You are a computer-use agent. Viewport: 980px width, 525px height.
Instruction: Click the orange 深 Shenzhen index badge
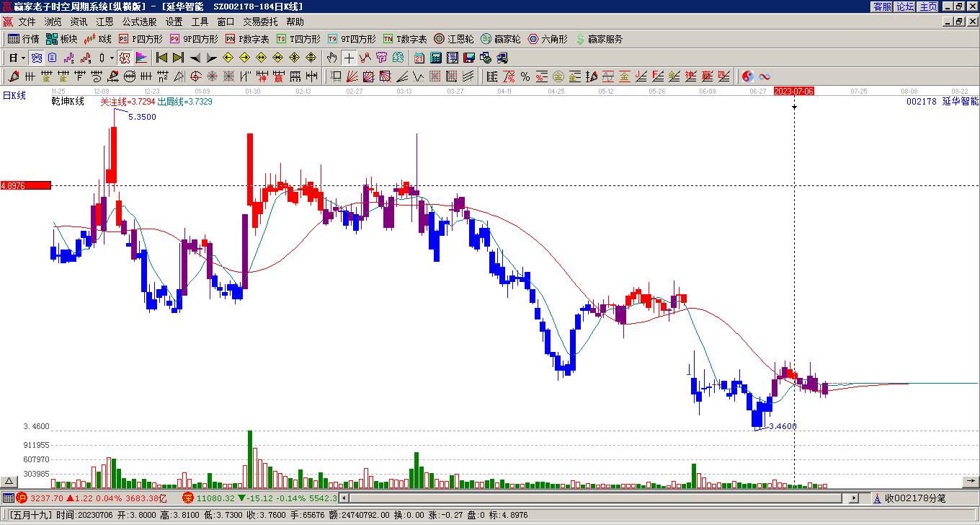click(187, 498)
